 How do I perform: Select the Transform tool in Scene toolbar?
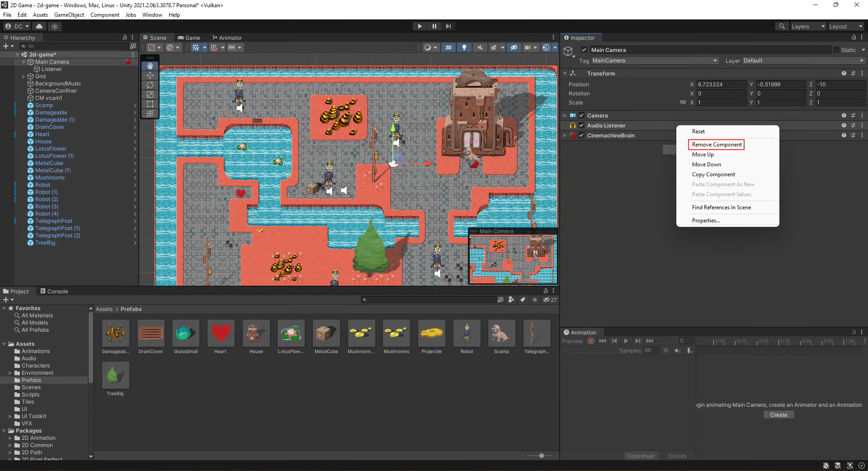click(150, 113)
